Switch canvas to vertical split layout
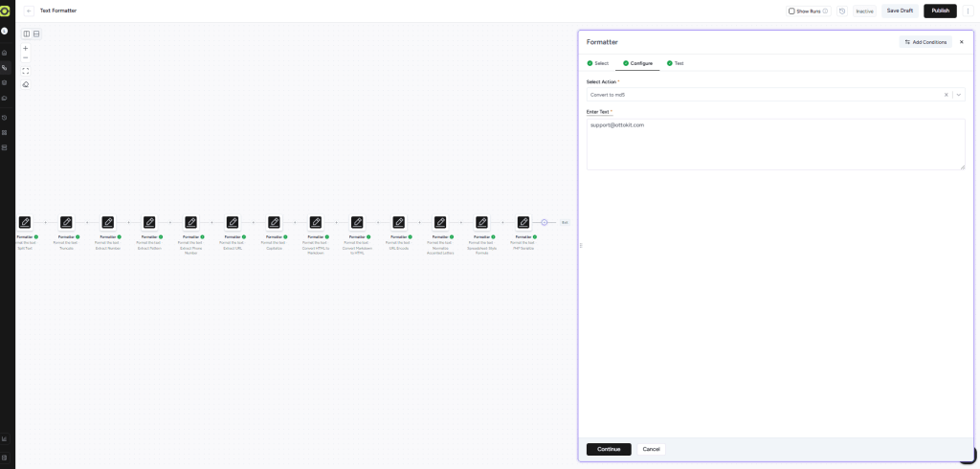The width and height of the screenshot is (980, 469). [x=26, y=33]
